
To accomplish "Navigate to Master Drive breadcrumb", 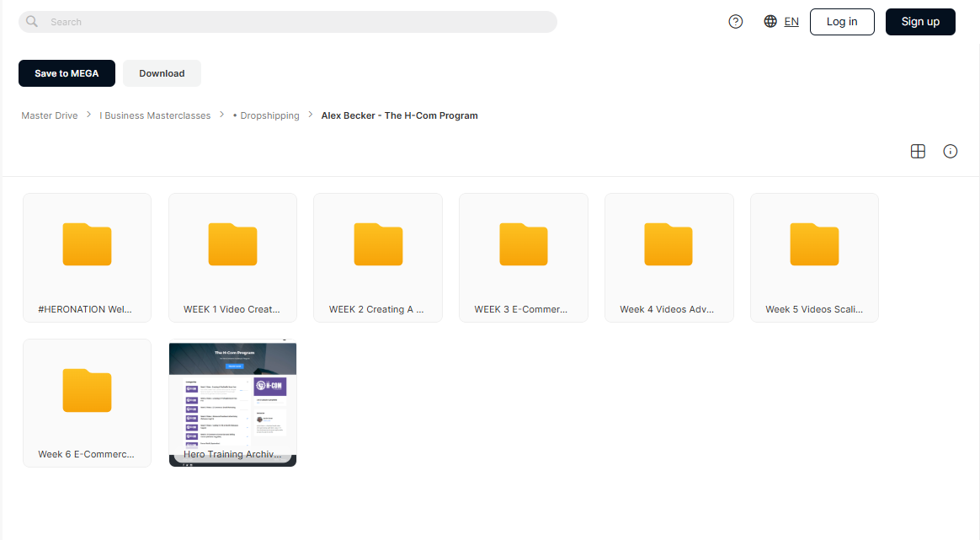I will coord(50,115).
